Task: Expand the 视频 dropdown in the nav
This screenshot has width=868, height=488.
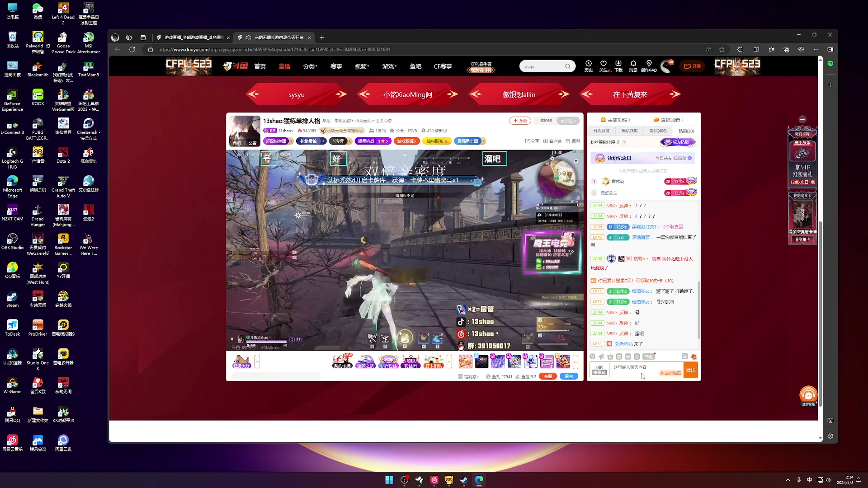Action: tap(362, 66)
